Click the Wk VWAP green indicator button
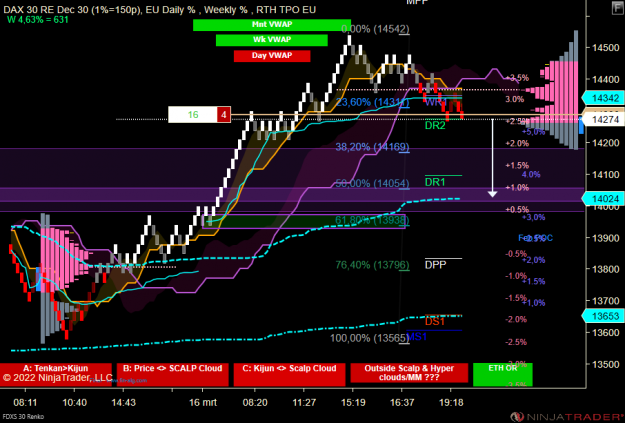Screen dimensions: 625x423 (x=272, y=40)
